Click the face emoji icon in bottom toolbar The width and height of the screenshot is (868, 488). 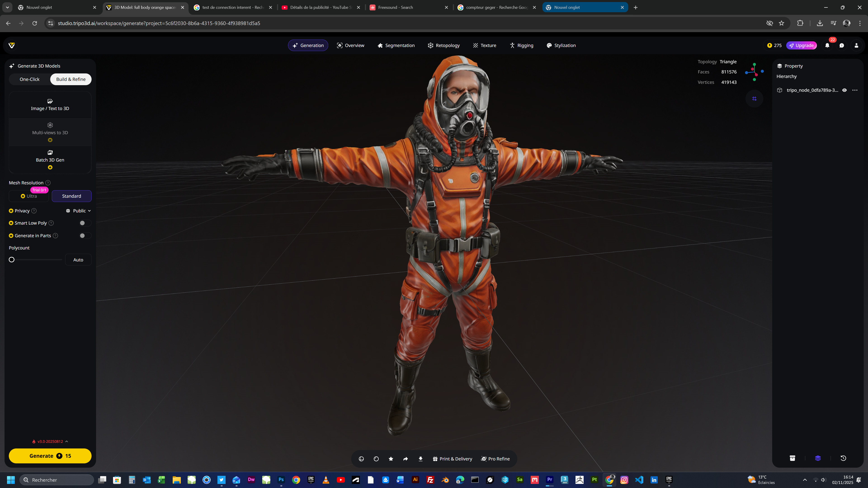(361, 459)
